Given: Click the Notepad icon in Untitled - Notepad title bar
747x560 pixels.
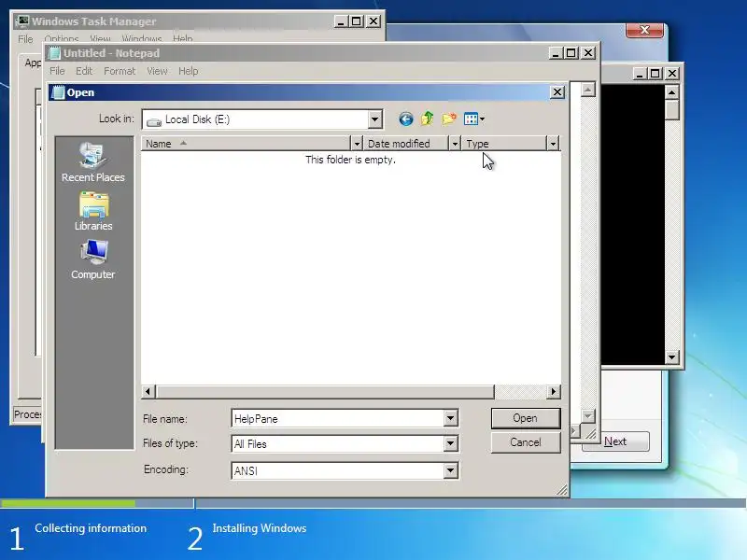Looking at the screenshot, I should click(x=55, y=53).
